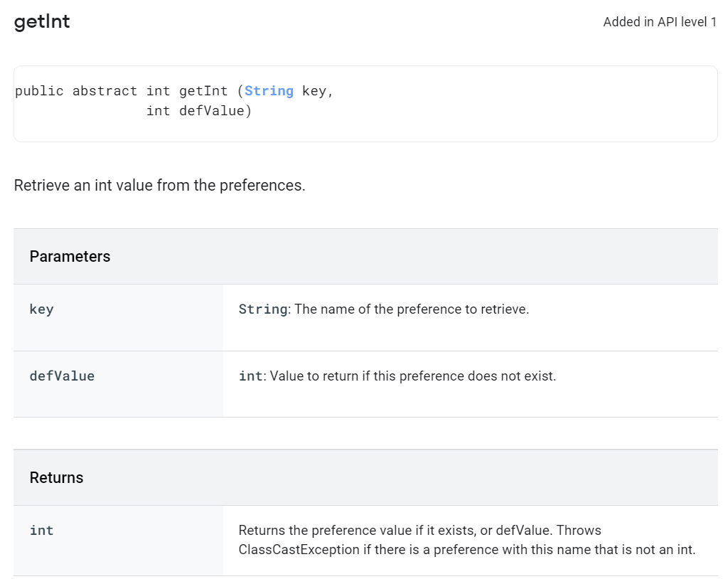
Task: Click the Returns table header
Action: [56, 478]
